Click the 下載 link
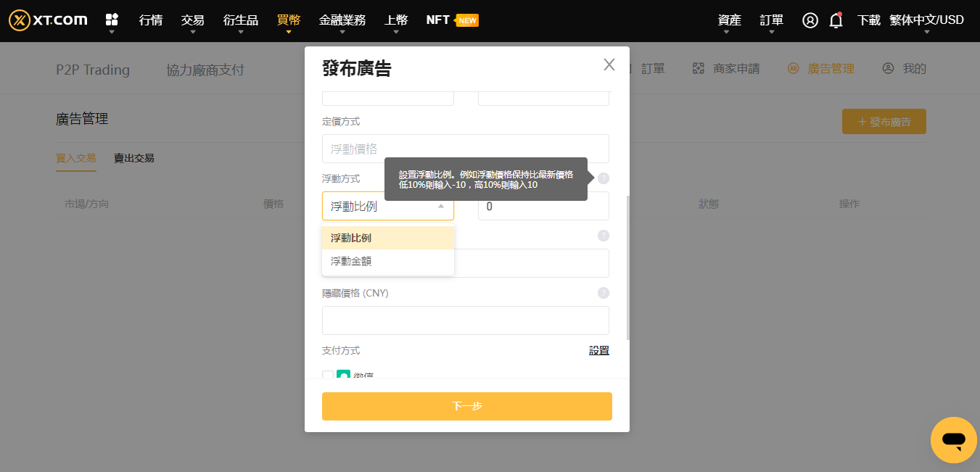Viewport: 980px width, 472px height. [868, 20]
